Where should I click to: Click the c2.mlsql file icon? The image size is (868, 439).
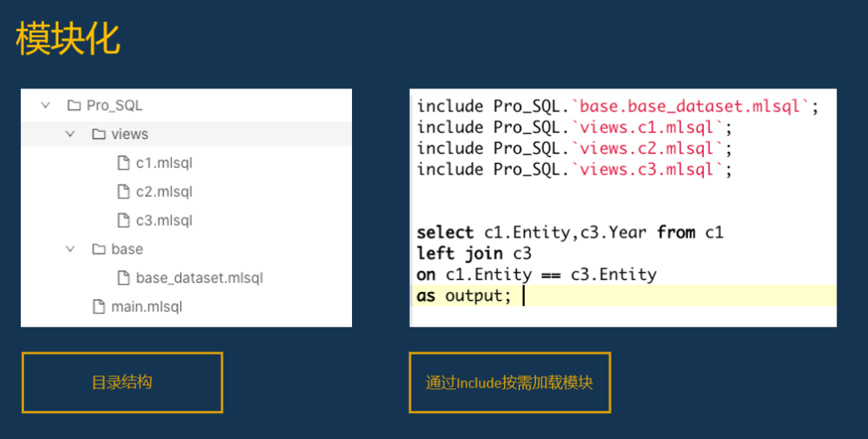(x=123, y=192)
